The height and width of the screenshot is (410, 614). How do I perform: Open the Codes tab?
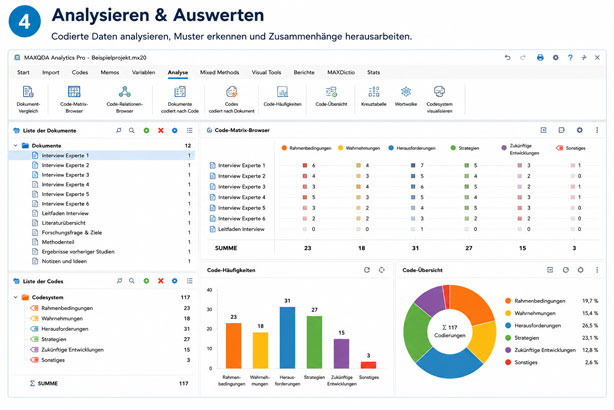(x=80, y=72)
